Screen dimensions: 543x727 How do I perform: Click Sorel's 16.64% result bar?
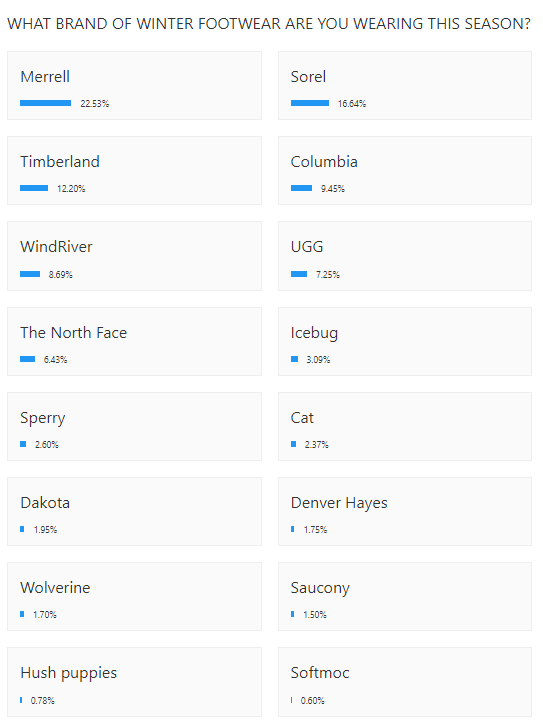coord(310,103)
